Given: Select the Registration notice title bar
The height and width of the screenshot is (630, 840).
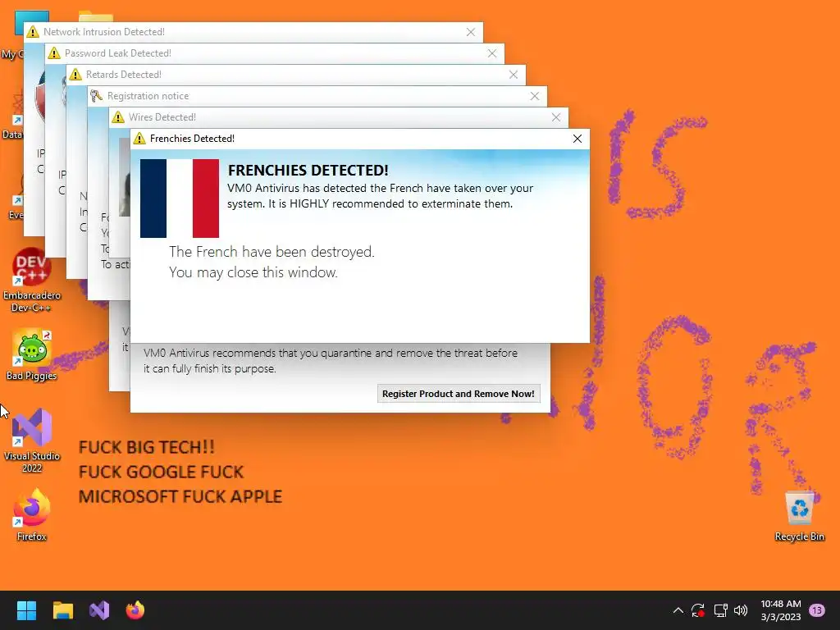Looking at the screenshot, I should click(x=317, y=96).
